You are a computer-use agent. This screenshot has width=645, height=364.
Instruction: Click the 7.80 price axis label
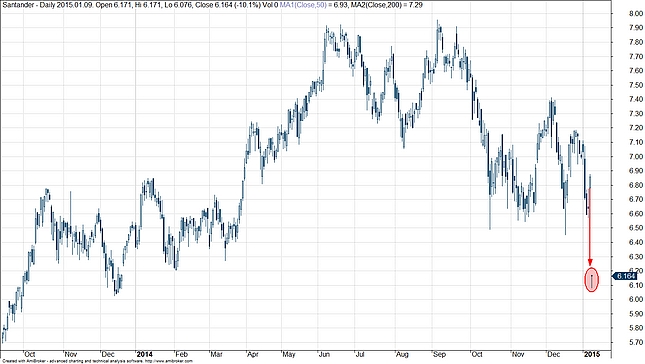click(x=636, y=42)
